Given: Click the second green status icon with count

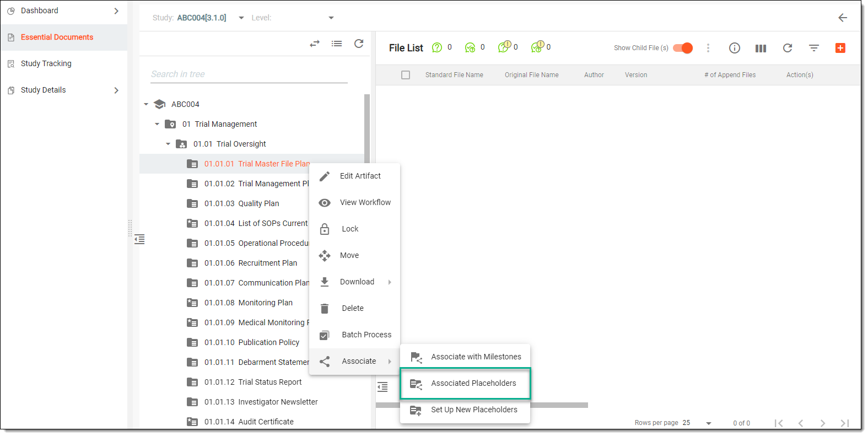Looking at the screenshot, I should pos(470,47).
